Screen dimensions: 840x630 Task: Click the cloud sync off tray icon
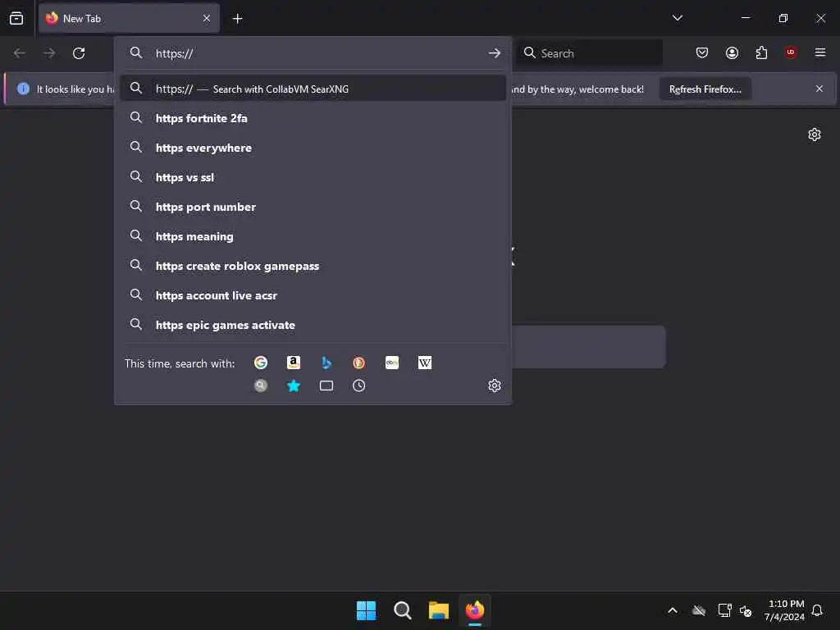pyautogui.click(x=699, y=610)
